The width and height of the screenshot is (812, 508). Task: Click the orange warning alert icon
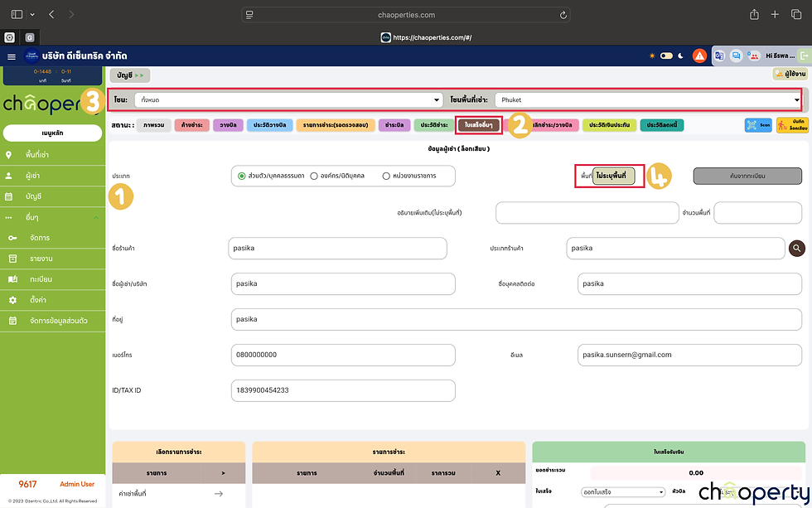tap(699, 56)
